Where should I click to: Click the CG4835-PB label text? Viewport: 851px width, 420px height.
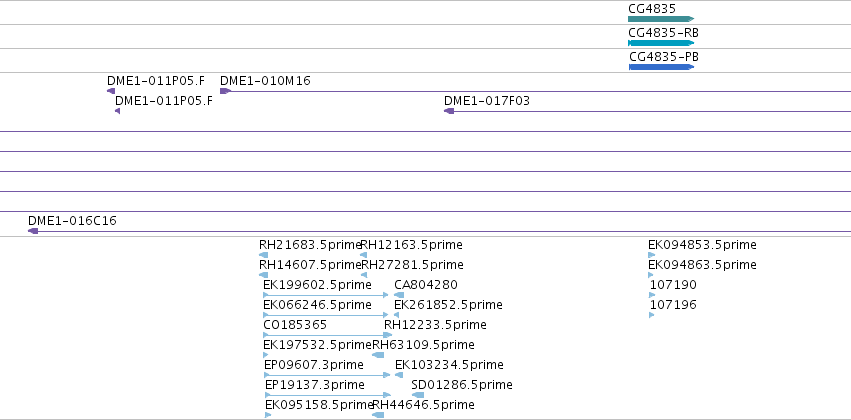click(x=664, y=56)
